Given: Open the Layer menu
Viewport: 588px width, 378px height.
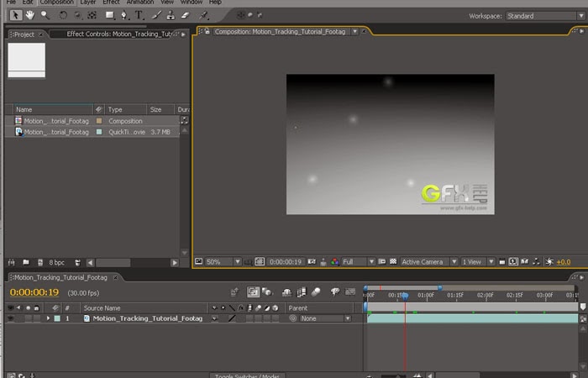Looking at the screenshot, I should click(x=87, y=3).
